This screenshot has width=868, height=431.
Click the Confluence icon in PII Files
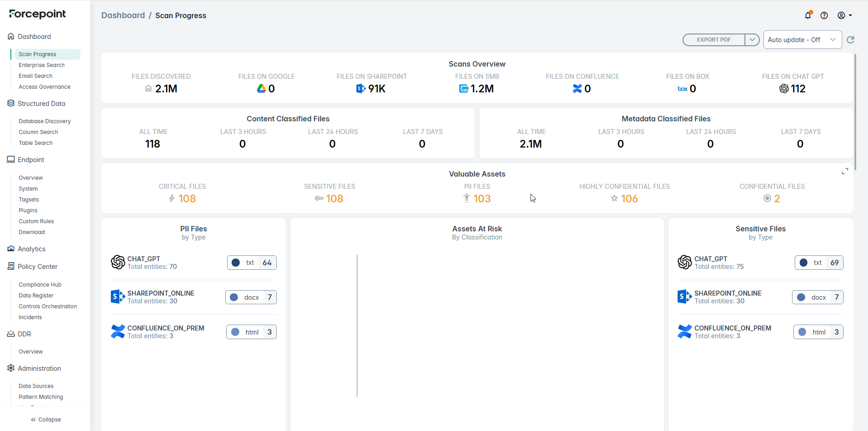(x=118, y=332)
